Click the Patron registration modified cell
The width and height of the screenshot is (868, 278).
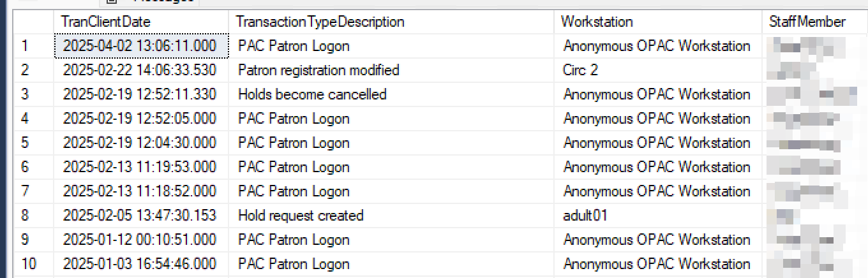(x=391, y=70)
